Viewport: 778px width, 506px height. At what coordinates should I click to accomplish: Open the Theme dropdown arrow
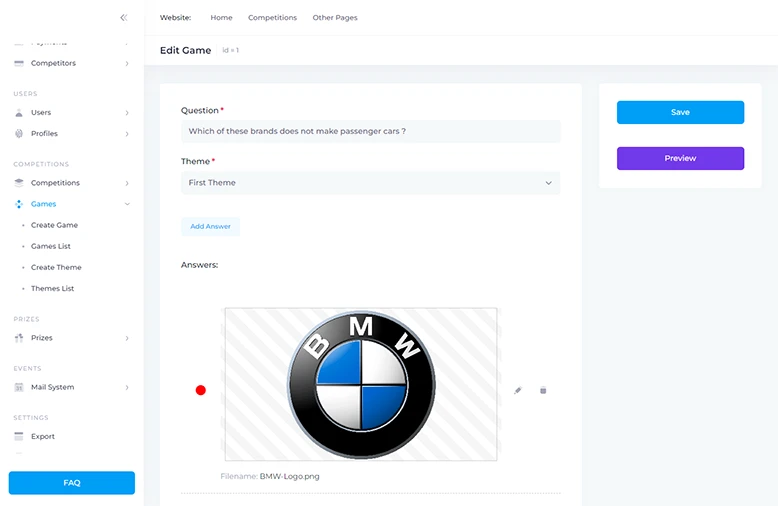coord(548,183)
